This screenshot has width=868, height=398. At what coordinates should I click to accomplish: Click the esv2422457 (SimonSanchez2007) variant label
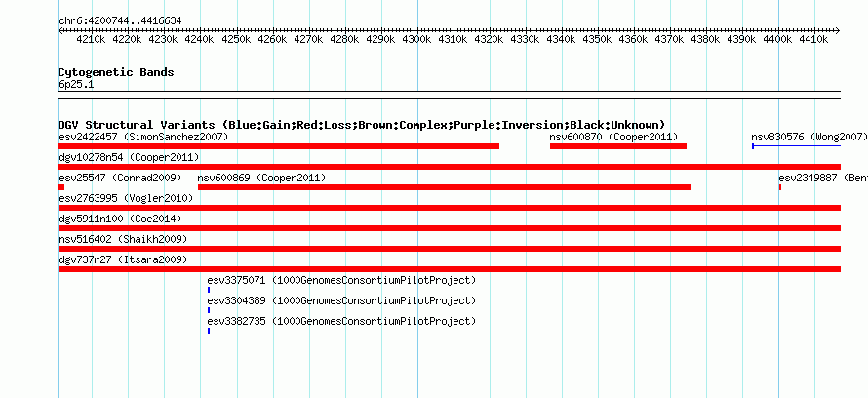(x=143, y=137)
